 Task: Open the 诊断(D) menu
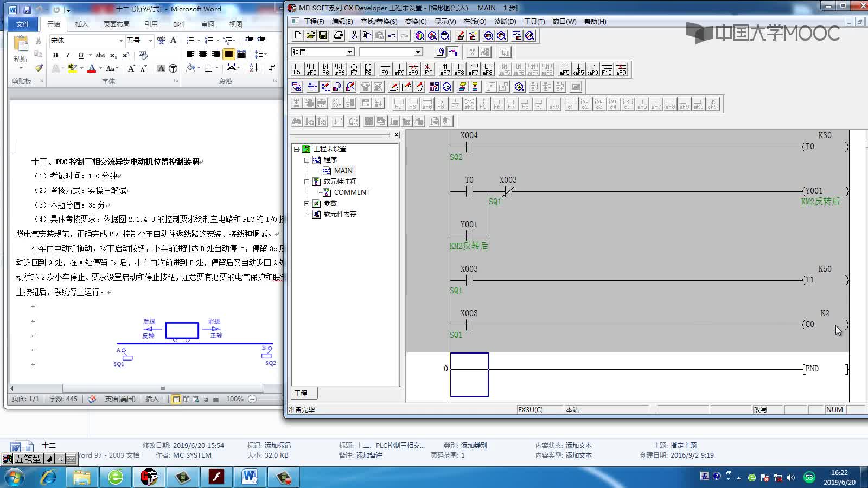[505, 22]
